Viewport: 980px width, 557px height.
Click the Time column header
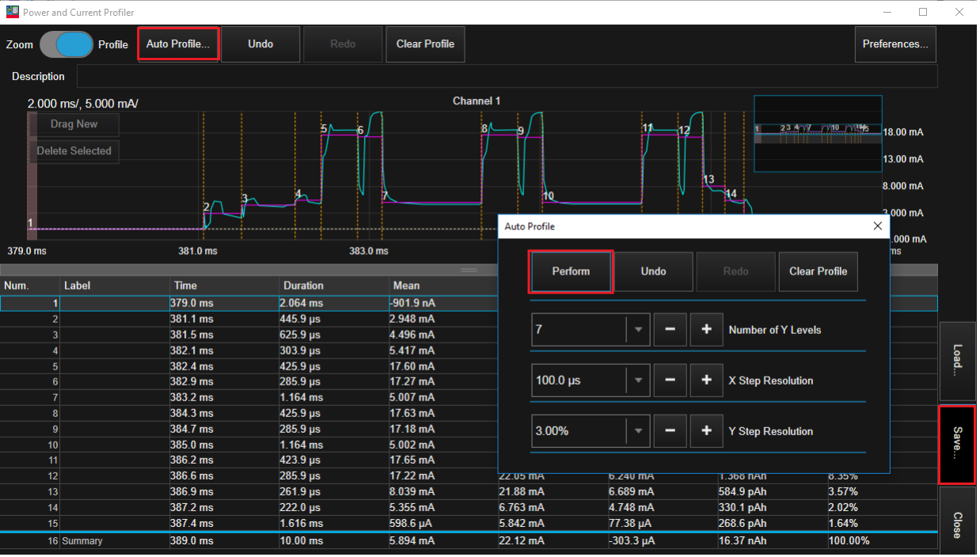(x=224, y=286)
